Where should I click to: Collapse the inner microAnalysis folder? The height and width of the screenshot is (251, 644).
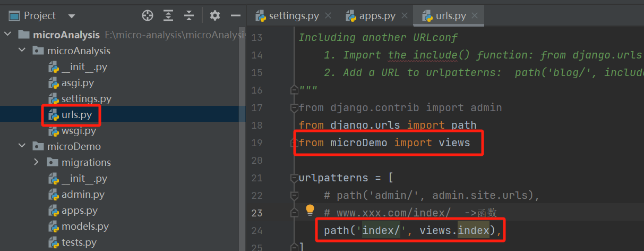(22, 51)
